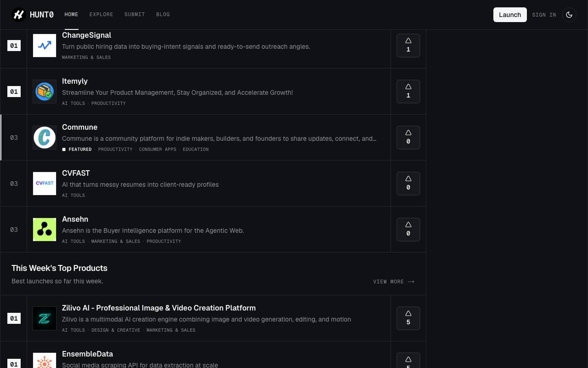Image resolution: width=588 pixels, height=368 pixels.
Task: Go to the Home tab
Action: [71, 15]
